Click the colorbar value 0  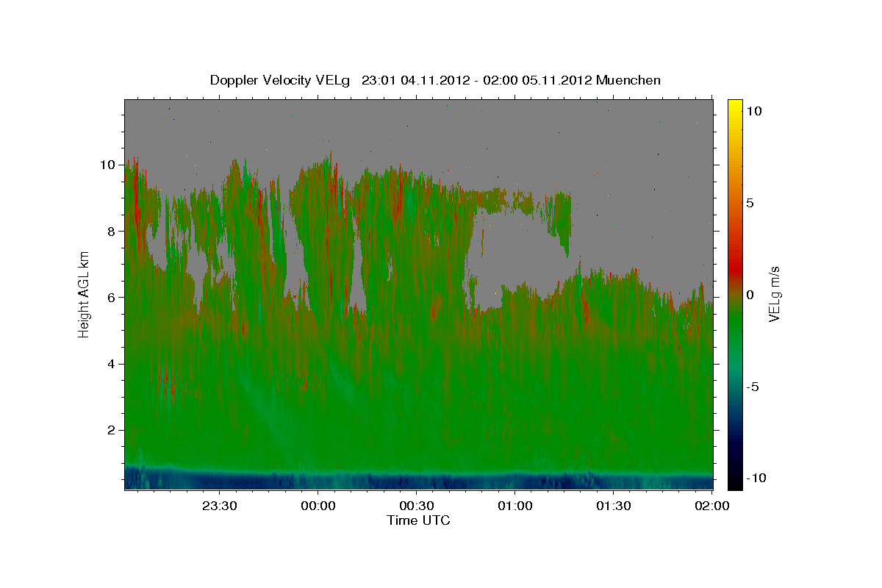point(750,295)
